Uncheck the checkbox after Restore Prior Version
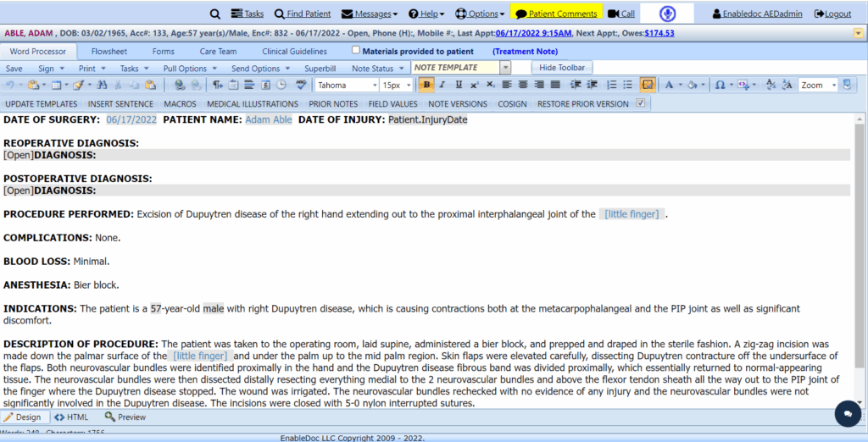The height and width of the screenshot is (442, 868). [x=641, y=103]
